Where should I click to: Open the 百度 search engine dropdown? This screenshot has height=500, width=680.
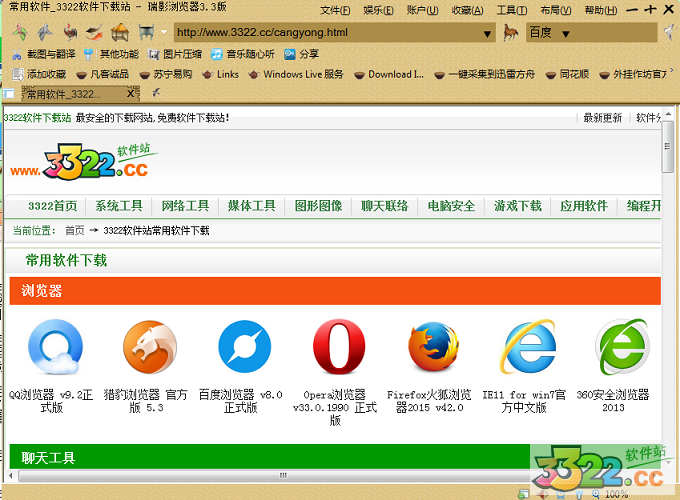point(566,33)
